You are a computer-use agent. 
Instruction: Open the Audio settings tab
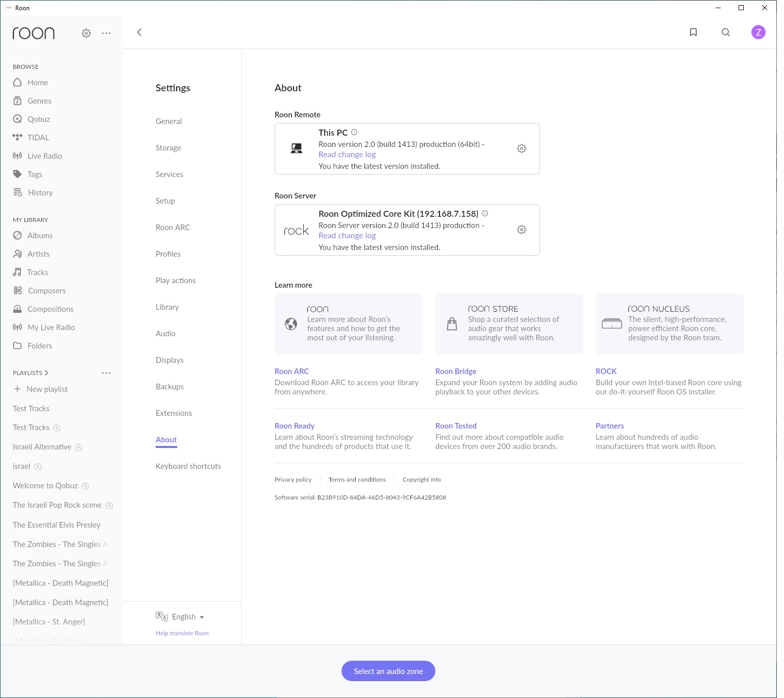[x=165, y=334]
